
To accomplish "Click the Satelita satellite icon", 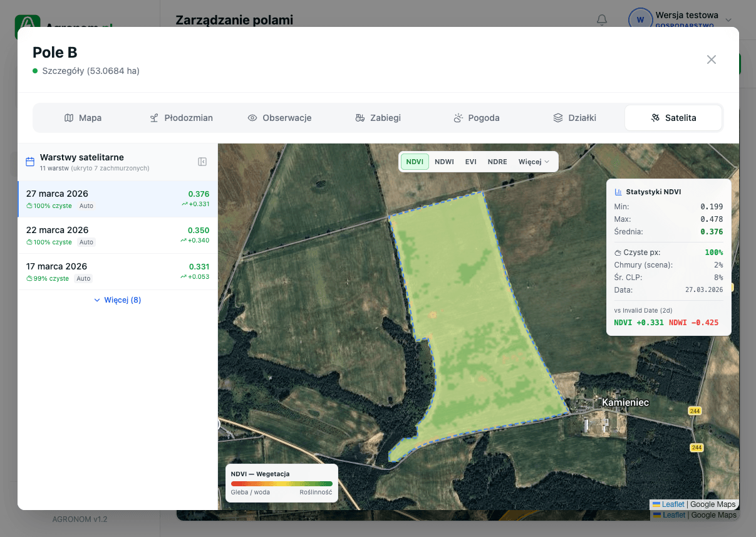I will [x=655, y=117].
